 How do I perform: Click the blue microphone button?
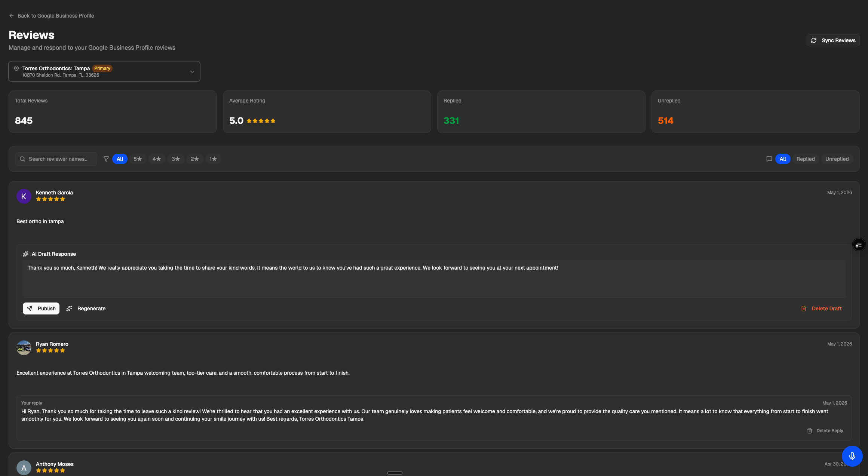tap(852, 456)
